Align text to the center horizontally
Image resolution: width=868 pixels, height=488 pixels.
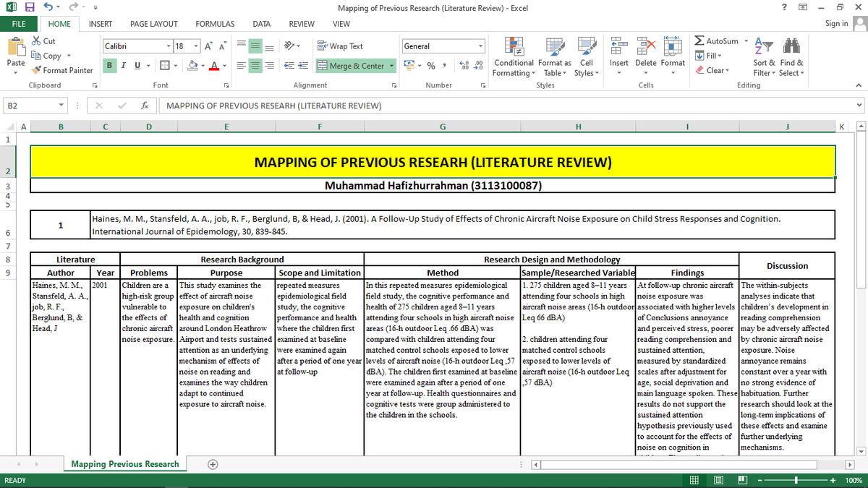tap(255, 66)
